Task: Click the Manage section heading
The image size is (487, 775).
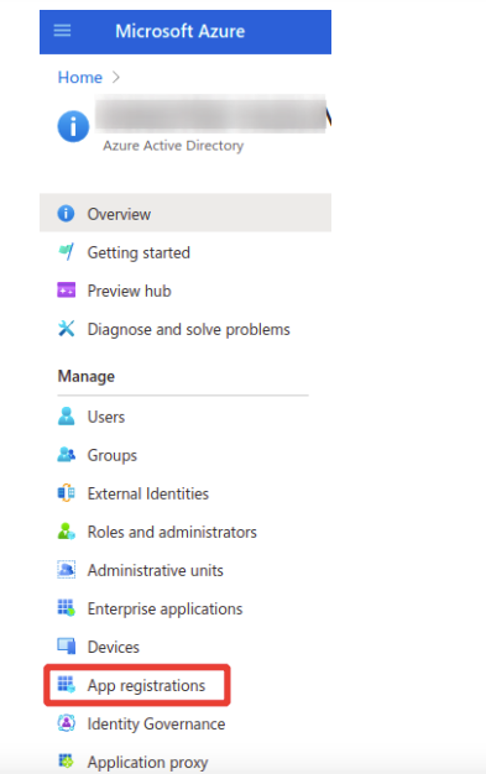Action: pyautogui.click(x=86, y=376)
